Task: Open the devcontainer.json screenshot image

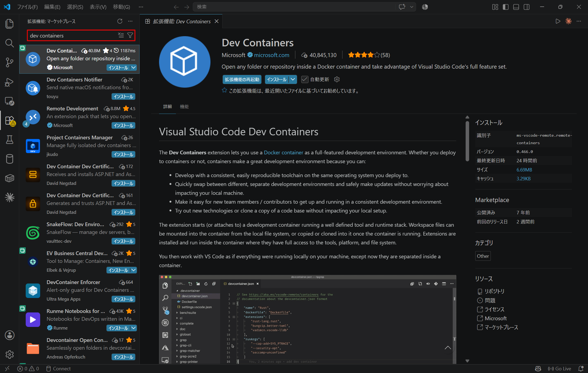Action: 307,319
